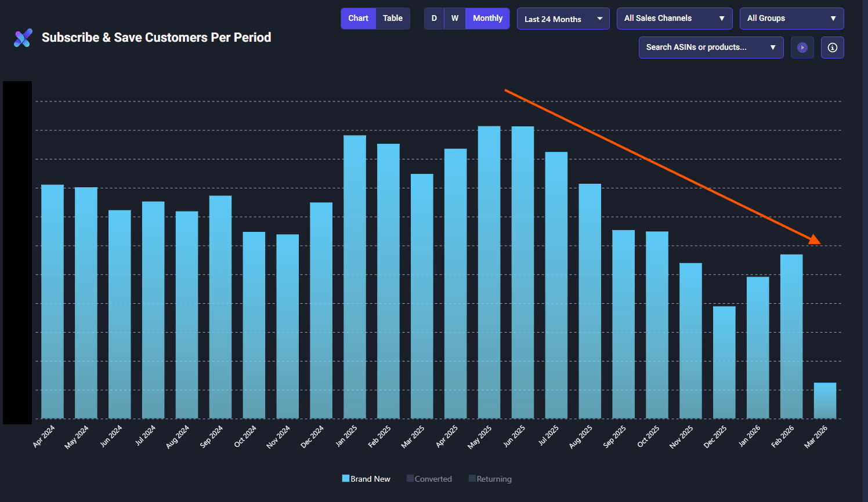Click the All Sales Channels dropdown chevron
The width and height of the screenshot is (868, 502).
pos(721,18)
